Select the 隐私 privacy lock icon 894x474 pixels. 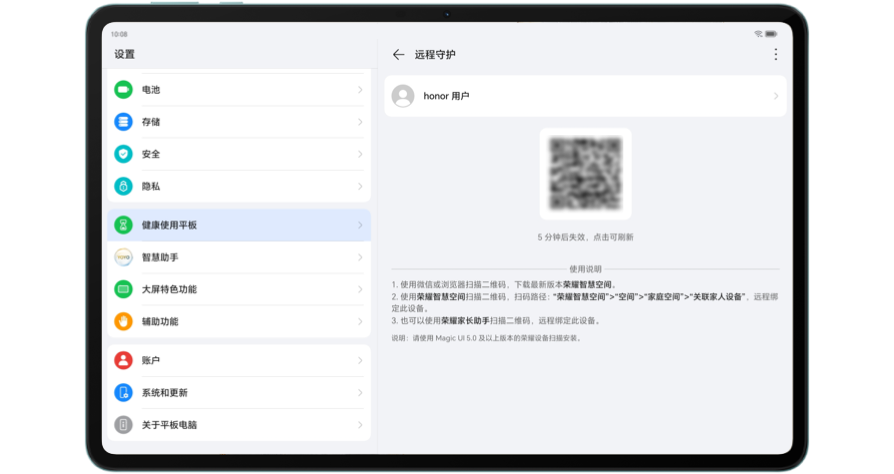pos(123,186)
